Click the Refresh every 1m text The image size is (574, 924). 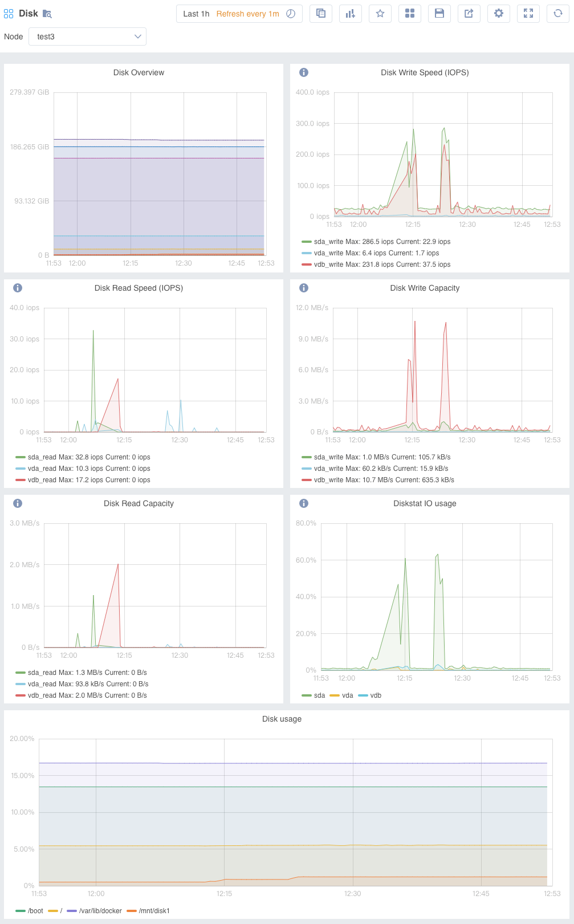click(x=248, y=14)
